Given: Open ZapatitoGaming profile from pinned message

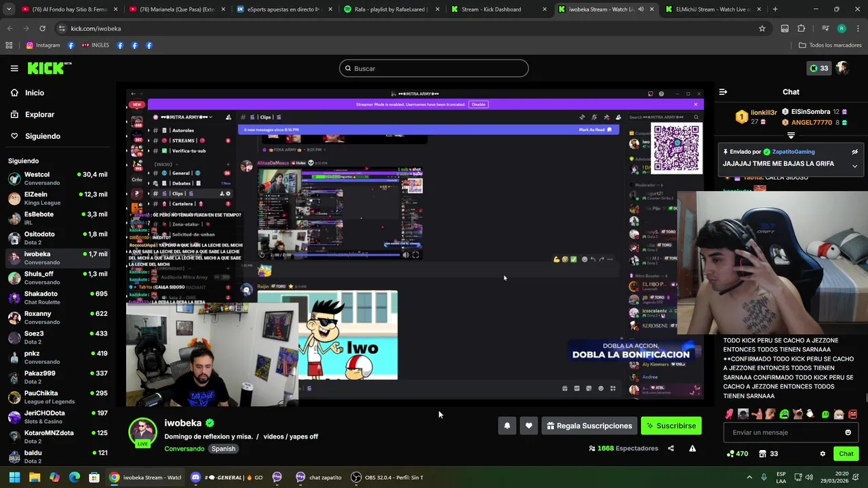Looking at the screenshot, I should [x=793, y=152].
